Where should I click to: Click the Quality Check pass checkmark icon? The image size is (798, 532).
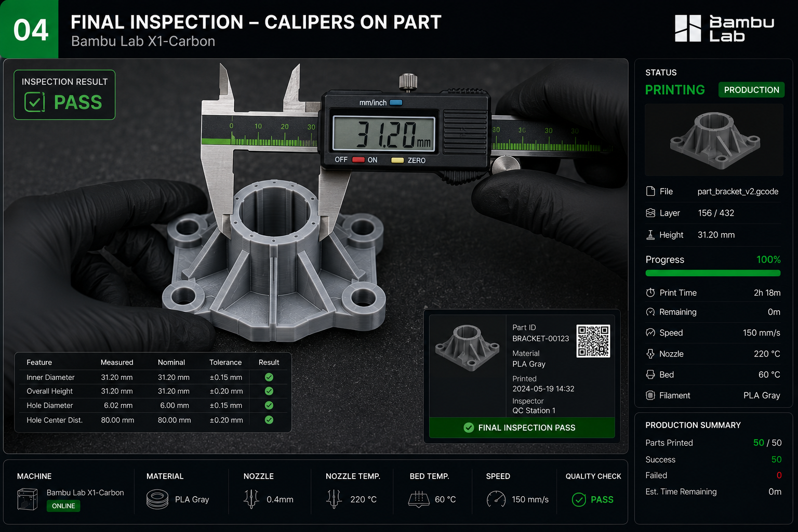[x=579, y=500]
